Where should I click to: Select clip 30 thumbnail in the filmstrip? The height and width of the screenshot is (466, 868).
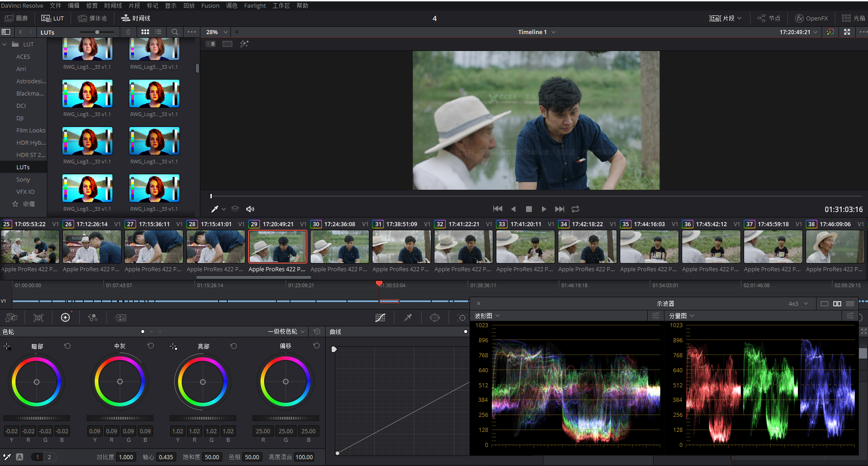click(x=339, y=247)
